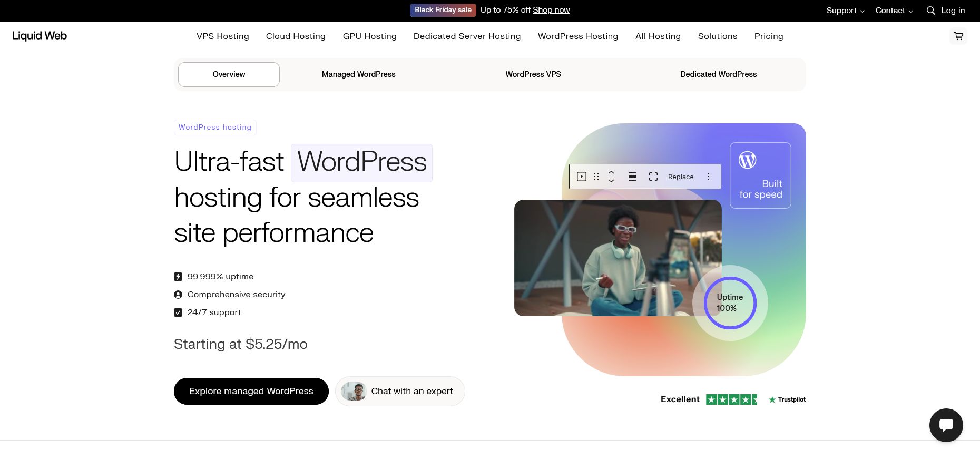The width and height of the screenshot is (980, 459).
Task: Select the Overview tab
Action: (229, 74)
